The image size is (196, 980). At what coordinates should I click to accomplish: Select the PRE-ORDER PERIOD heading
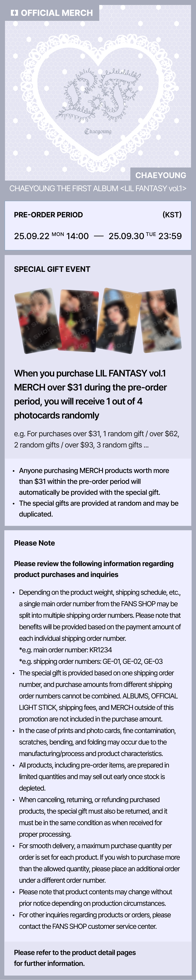[48, 215]
